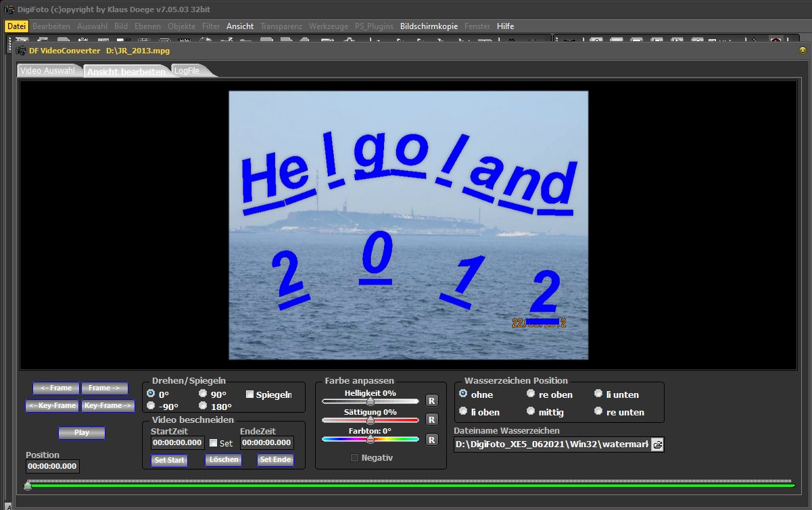Click the Helligkeit brightness slider handle
812x510 pixels.
click(x=370, y=401)
